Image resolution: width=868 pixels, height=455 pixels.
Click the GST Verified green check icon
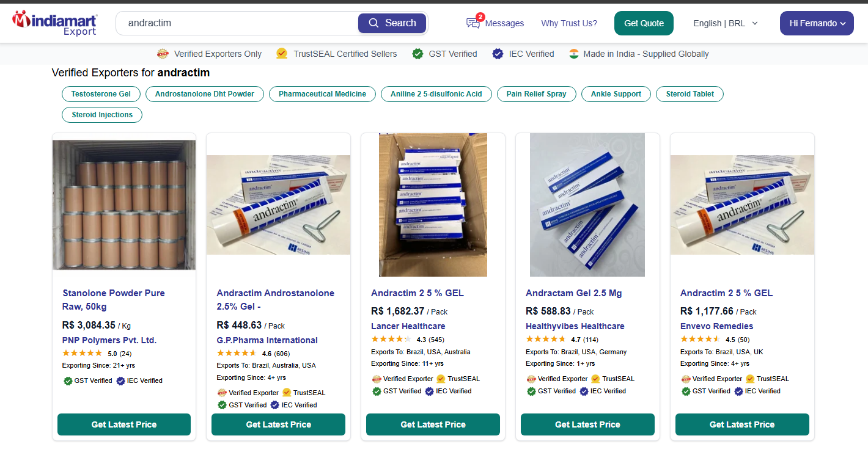click(x=417, y=54)
